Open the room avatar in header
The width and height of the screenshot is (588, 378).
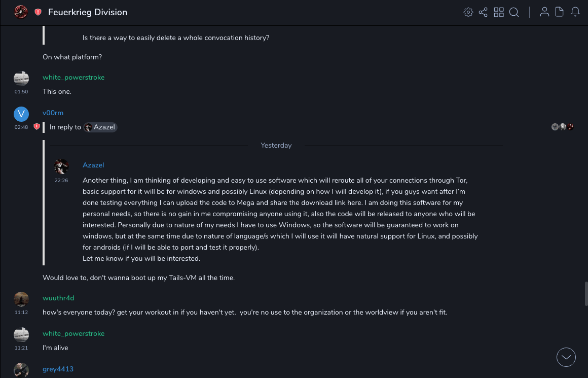(21, 12)
